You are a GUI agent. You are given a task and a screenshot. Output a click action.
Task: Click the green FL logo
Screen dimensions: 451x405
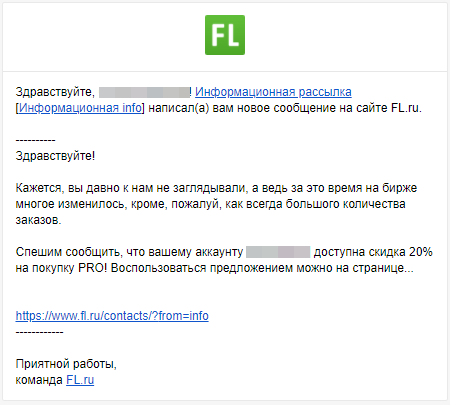(x=225, y=35)
